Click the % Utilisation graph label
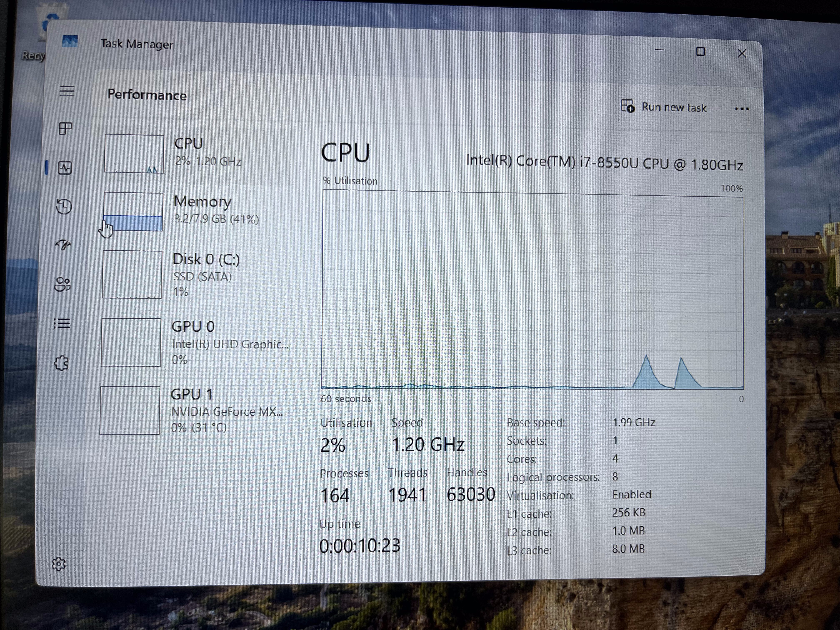Screen dimensions: 840x630 [350, 181]
